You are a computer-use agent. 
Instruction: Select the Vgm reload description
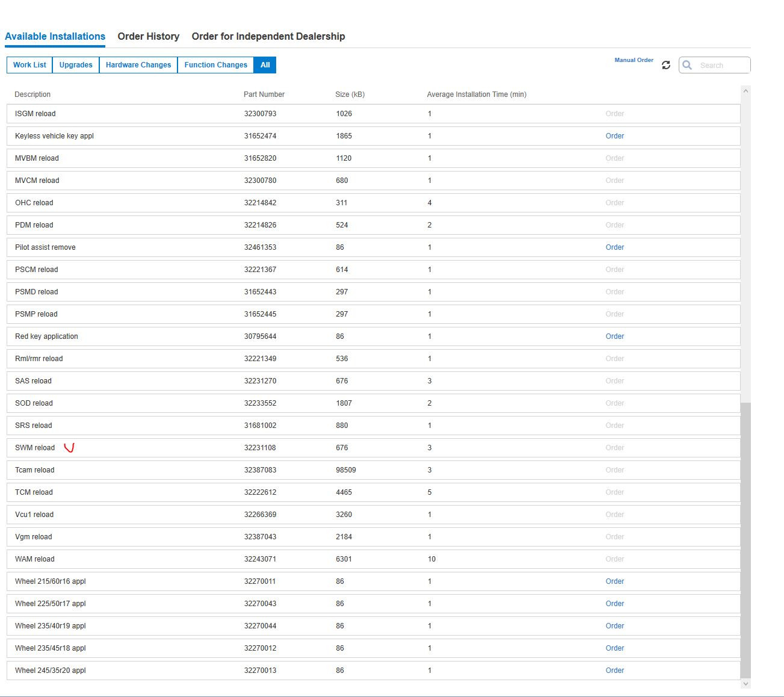(33, 537)
